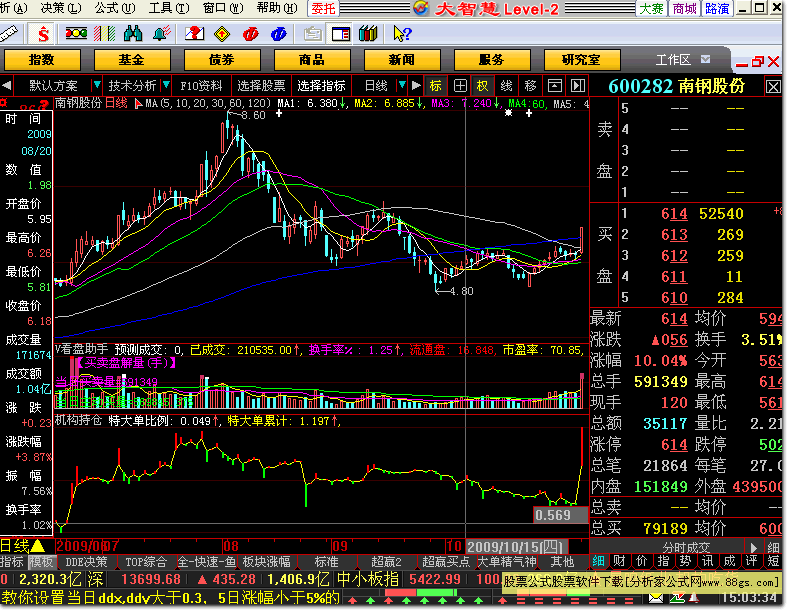The image size is (789, 611).
Task: Toggle the 标 indicator button
Action: [435, 86]
